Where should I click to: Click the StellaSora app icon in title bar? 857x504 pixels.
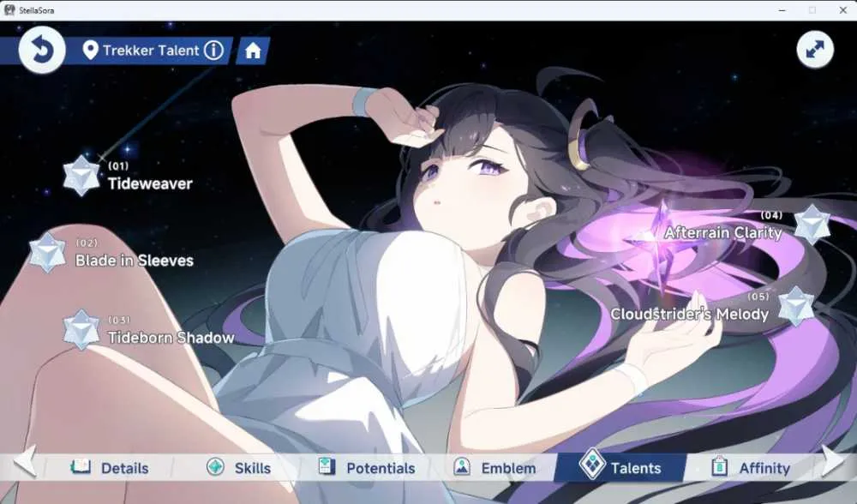9,9
